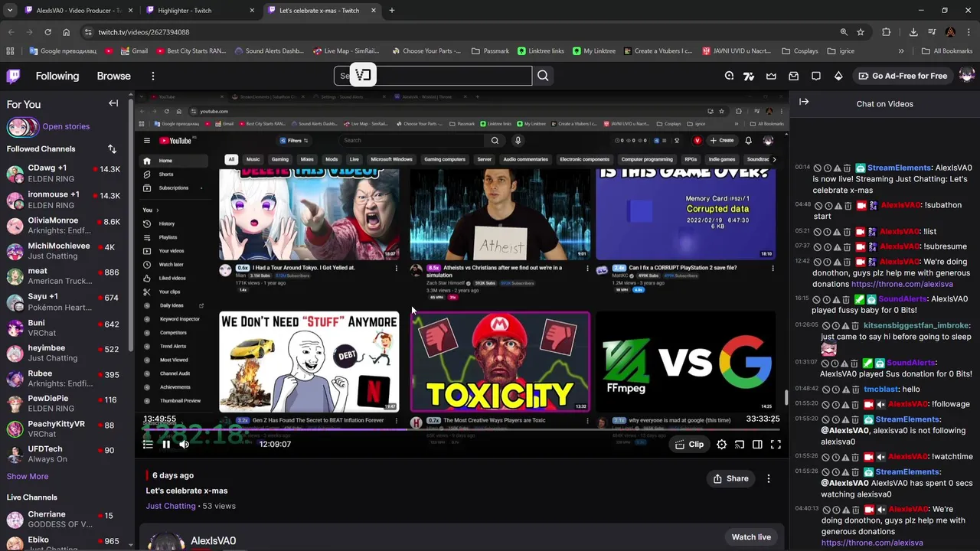Open the Twitch notifications inbox icon
980x551 pixels.
tap(794, 76)
